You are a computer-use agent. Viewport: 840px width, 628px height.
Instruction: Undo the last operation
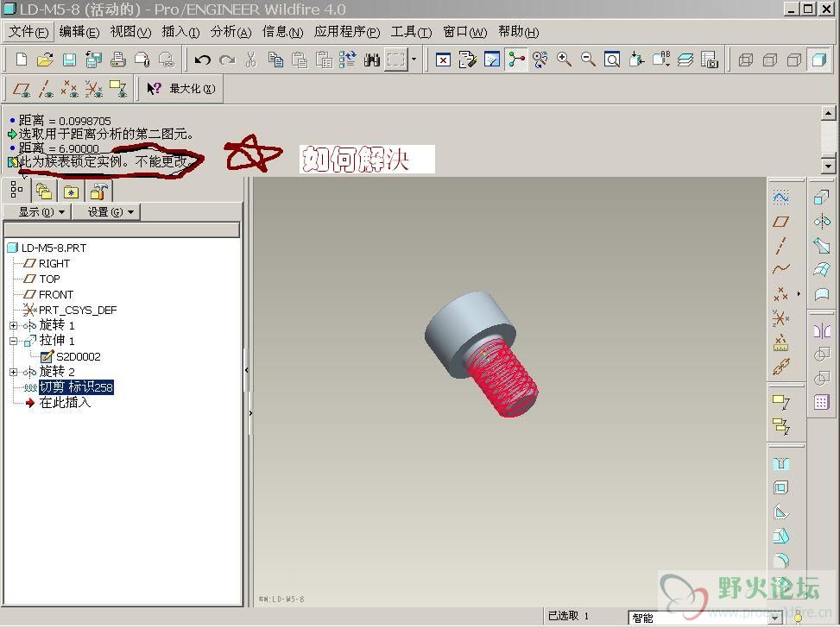click(202, 60)
